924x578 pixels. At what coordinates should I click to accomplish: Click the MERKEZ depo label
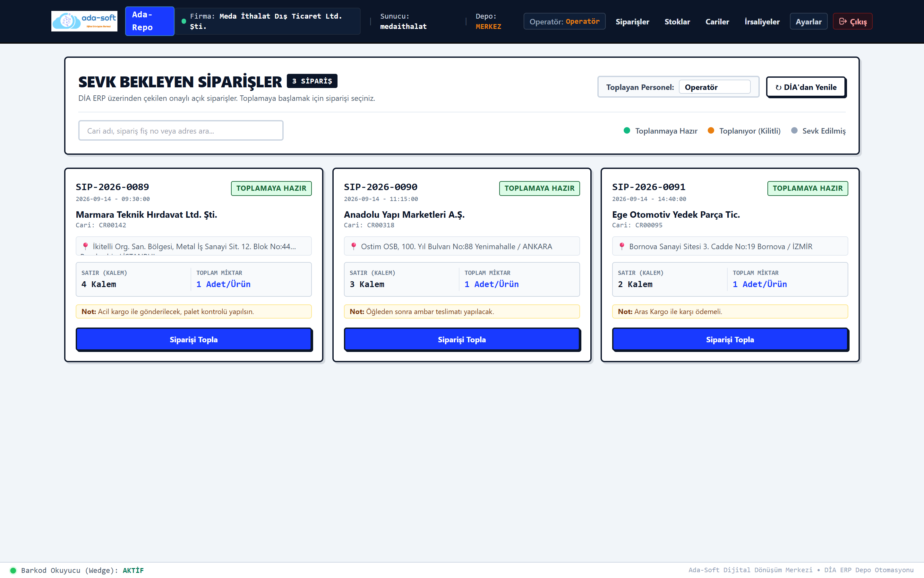(488, 26)
